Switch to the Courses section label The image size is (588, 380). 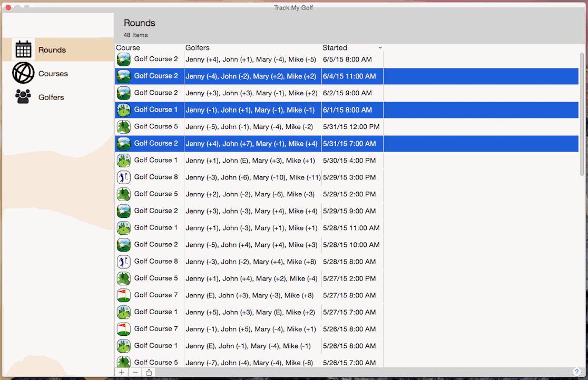[x=53, y=74]
